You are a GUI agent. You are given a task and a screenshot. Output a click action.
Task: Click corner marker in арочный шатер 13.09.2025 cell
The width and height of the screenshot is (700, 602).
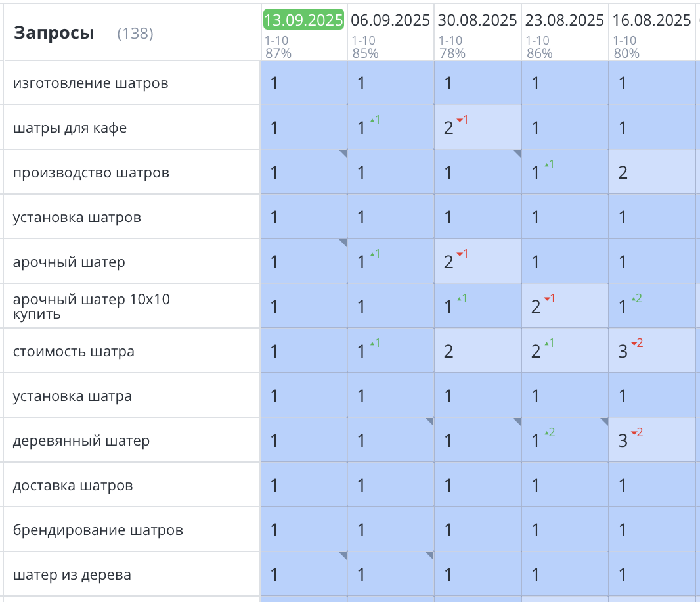coord(343,243)
